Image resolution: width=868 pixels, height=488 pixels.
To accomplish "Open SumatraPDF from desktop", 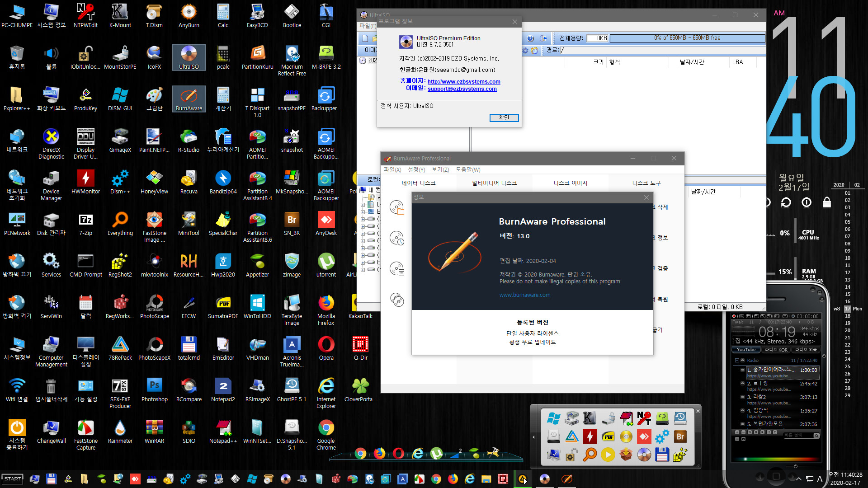I will (223, 307).
